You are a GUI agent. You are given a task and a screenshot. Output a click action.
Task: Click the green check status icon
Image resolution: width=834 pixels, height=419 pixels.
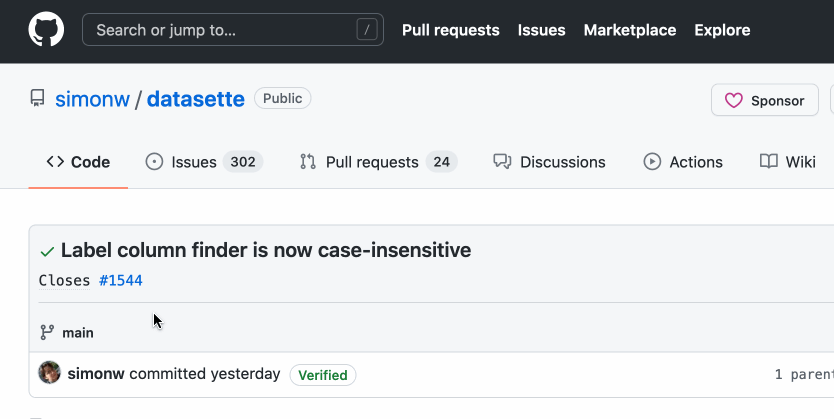click(47, 252)
